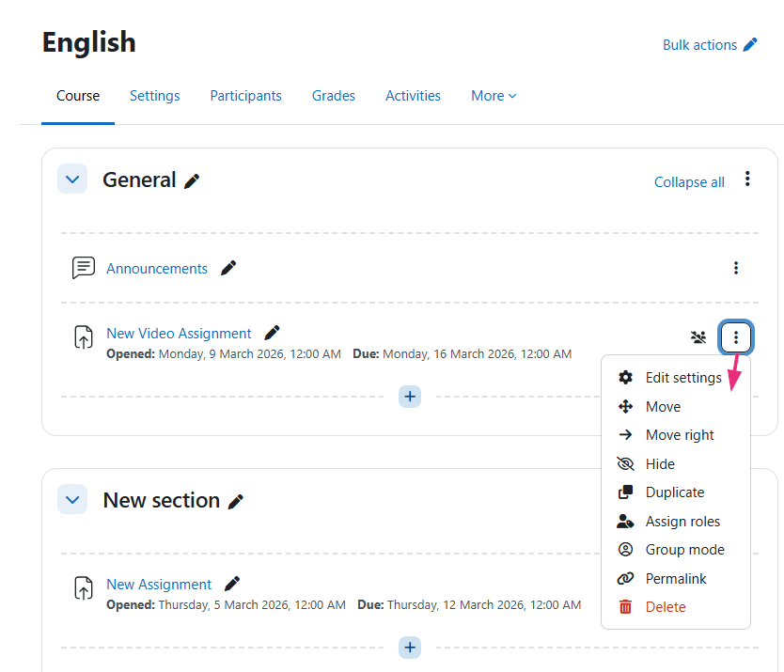
Task: Open the New Assignment link
Action: point(159,585)
